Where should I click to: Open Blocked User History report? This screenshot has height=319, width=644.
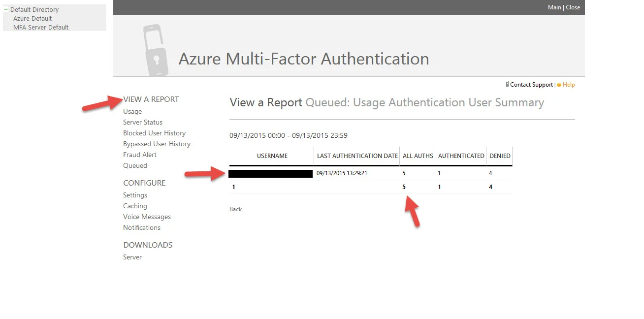[154, 133]
